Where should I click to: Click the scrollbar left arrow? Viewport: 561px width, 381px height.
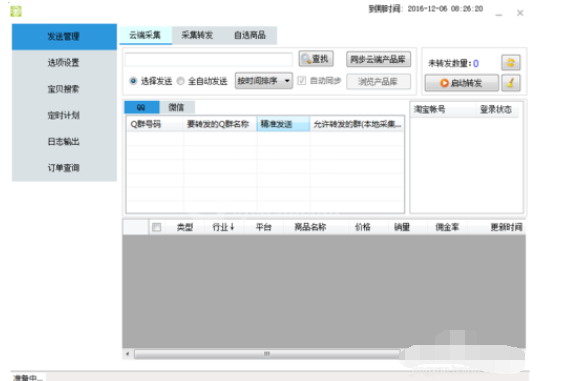pyautogui.click(x=127, y=354)
